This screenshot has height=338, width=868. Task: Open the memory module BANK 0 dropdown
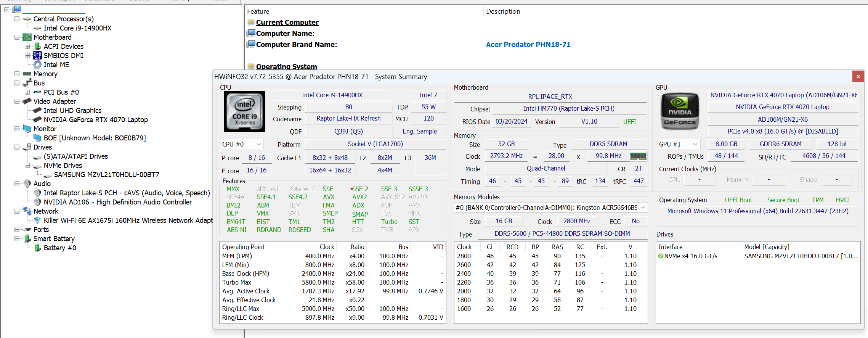tap(551, 208)
